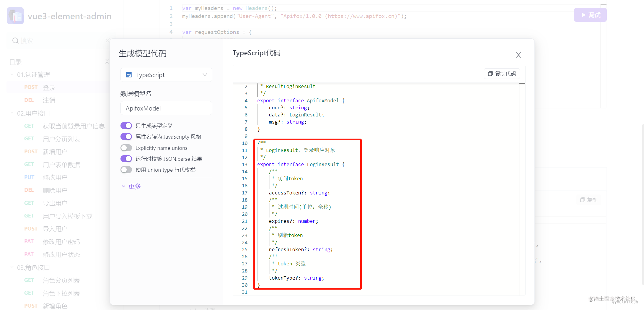Click the ApifoxModel model name field
Viewport: 644px width, 310px height.
[166, 108]
